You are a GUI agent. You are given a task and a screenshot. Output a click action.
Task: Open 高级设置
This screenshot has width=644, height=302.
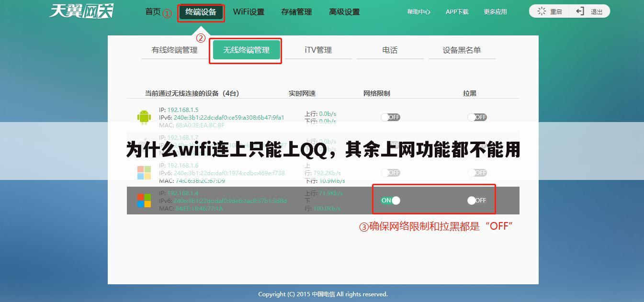tap(344, 11)
